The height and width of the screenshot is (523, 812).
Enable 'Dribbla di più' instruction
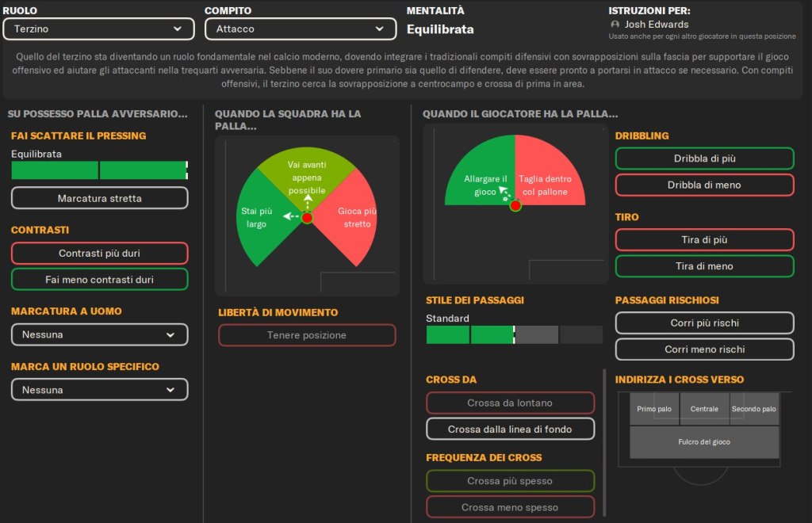704,158
